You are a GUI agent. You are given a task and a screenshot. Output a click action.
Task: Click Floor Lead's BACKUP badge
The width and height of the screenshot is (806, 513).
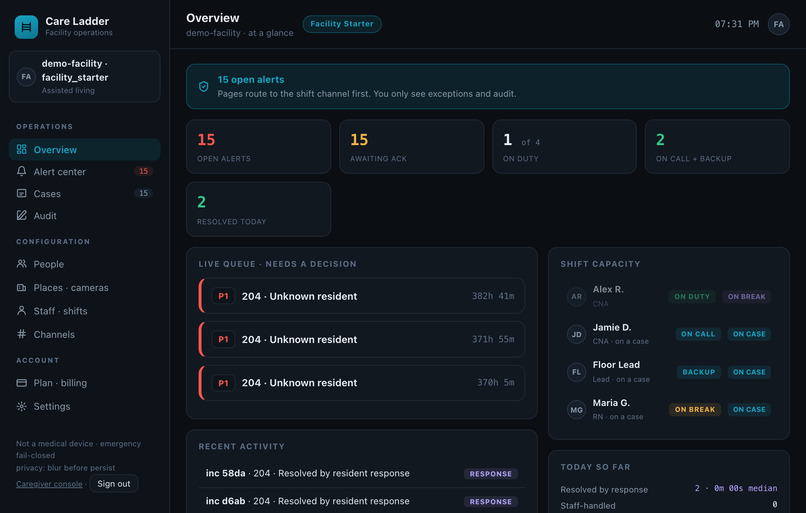click(699, 372)
